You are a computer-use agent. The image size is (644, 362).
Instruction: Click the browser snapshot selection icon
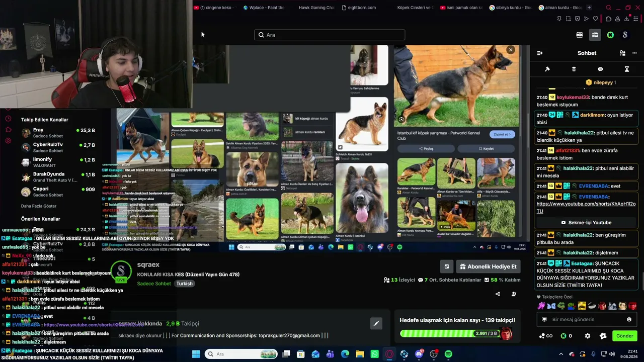point(568,19)
